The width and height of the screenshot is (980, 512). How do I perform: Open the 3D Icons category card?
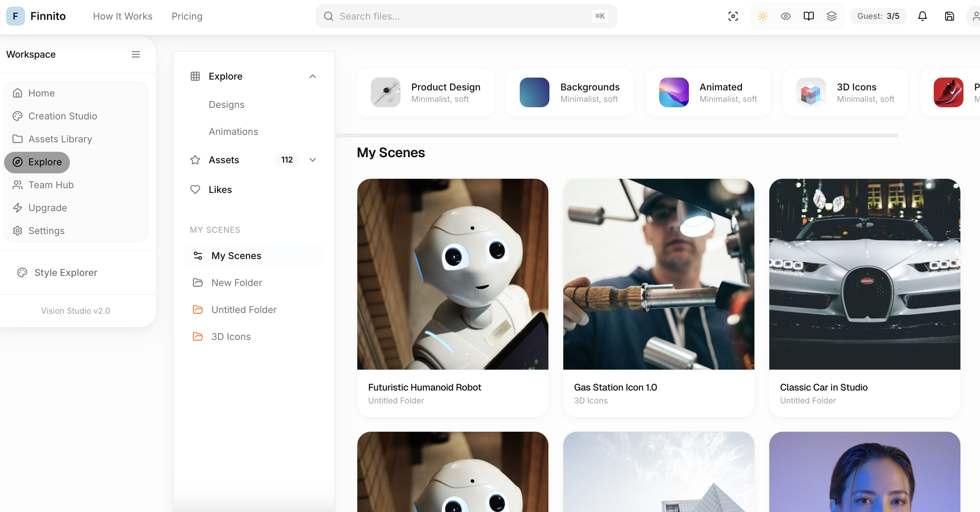845,92
